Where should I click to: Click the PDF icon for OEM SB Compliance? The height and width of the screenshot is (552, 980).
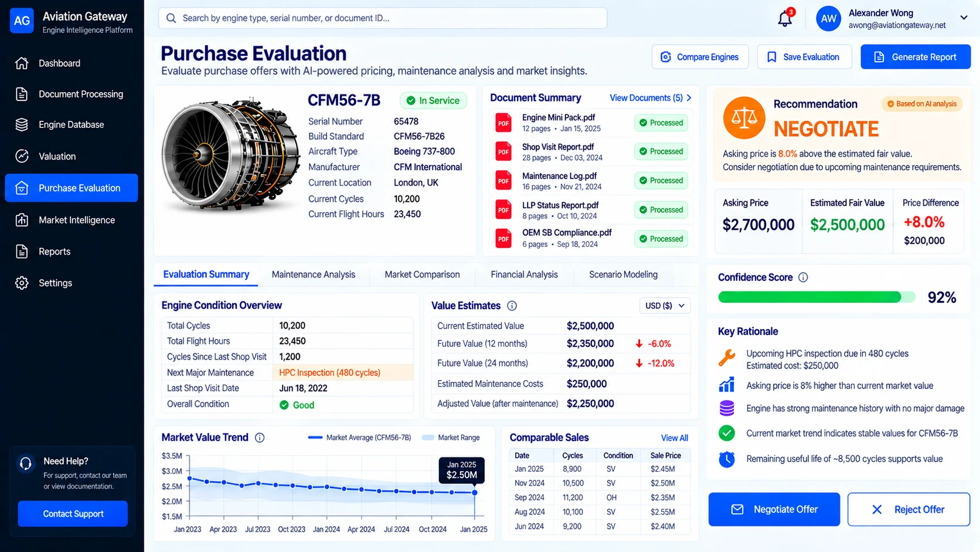tap(503, 238)
